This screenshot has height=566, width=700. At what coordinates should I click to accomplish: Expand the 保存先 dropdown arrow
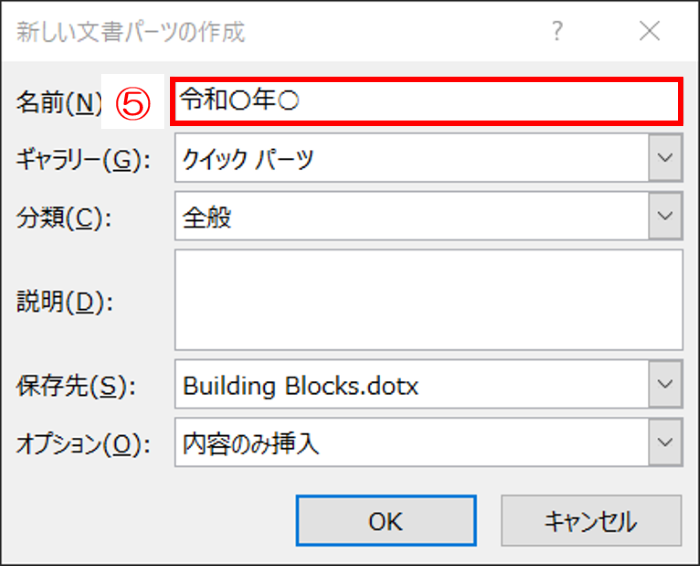click(665, 384)
